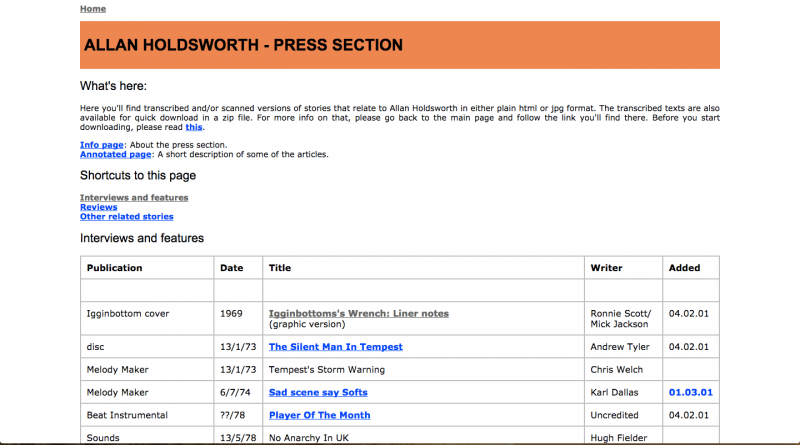Click the Home link at top
This screenshot has width=800, height=445.
click(x=93, y=9)
